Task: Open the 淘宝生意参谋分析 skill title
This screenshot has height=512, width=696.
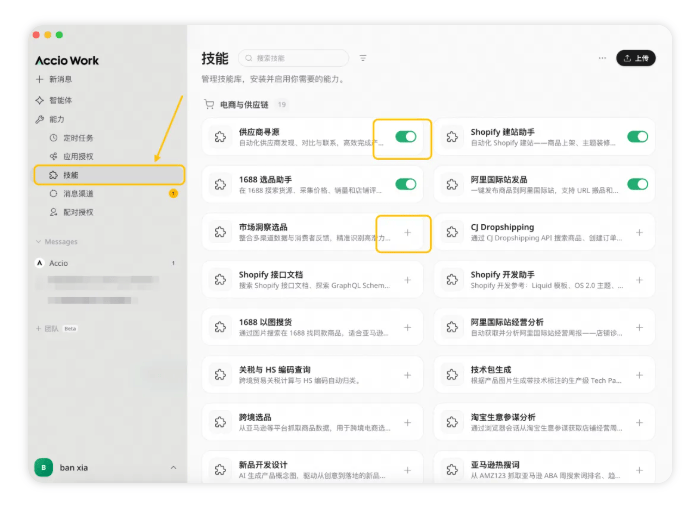Action: click(x=503, y=417)
